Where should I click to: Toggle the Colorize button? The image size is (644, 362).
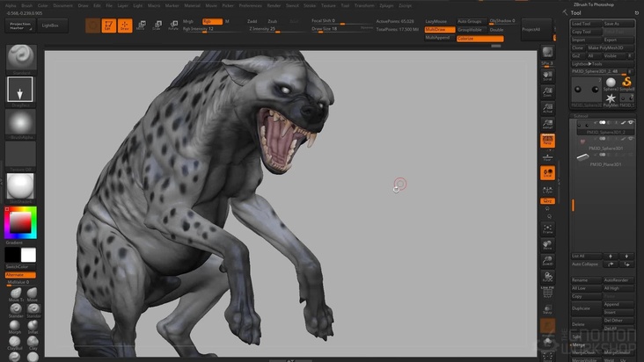(480, 39)
